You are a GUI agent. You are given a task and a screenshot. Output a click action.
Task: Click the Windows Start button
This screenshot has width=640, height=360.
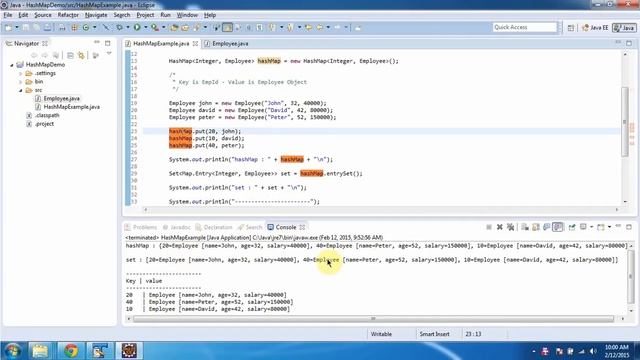pos(12,351)
